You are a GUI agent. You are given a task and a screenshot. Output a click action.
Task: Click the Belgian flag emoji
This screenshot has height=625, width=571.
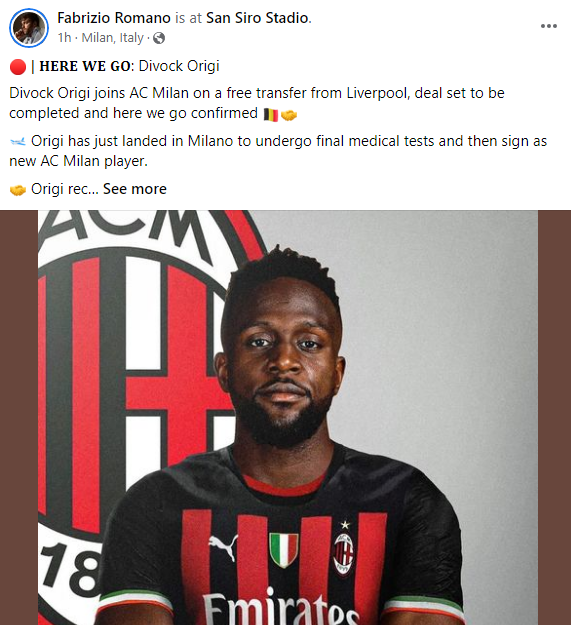coord(271,115)
